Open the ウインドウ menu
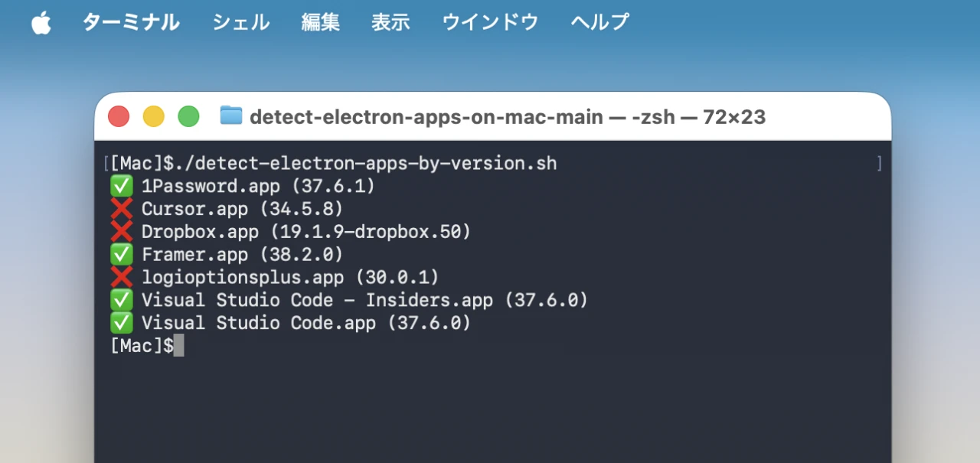980x463 pixels. point(489,22)
